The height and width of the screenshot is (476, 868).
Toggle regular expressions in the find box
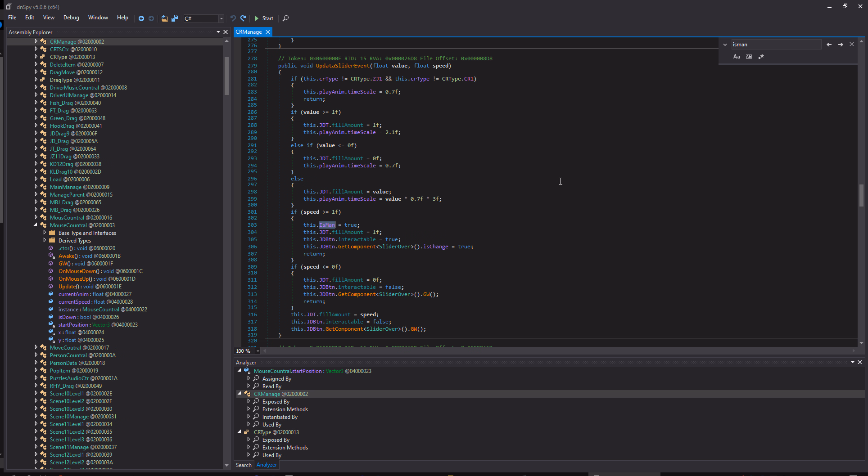tap(761, 57)
